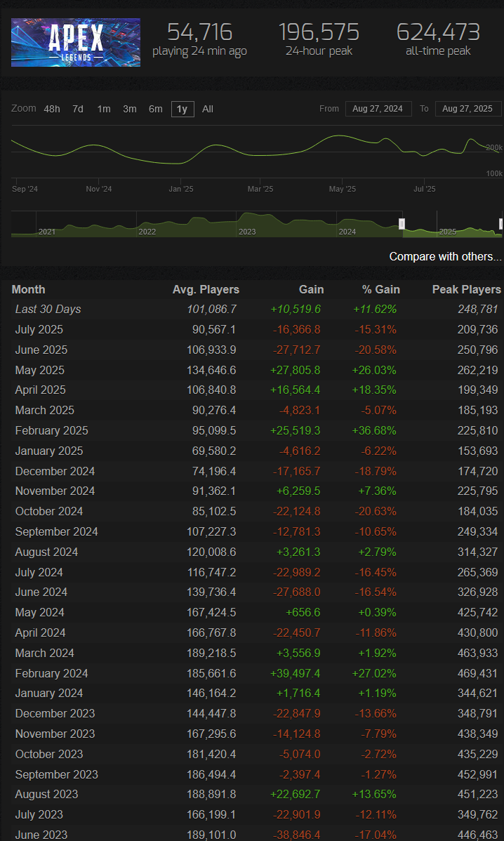Image resolution: width=504 pixels, height=841 pixels.
Task: Click percent gain +11.62%
Action: [x=374, y=310]
